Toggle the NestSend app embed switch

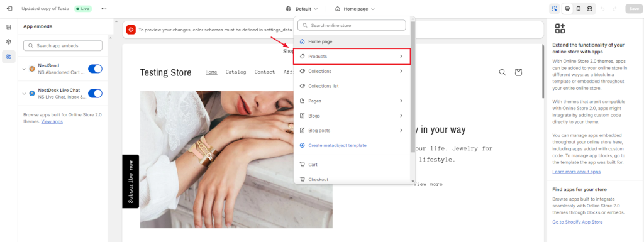tap(96, 69)
